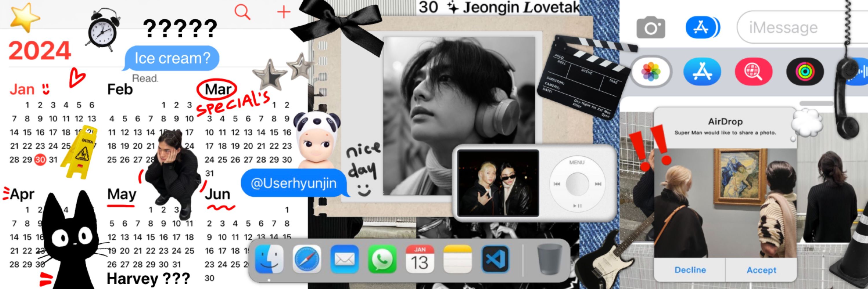Image resolution: width=868 pixels, height=289 pixels.
Task: Tap the camera icon beside the iMessage field
Action: pos(651,27)
